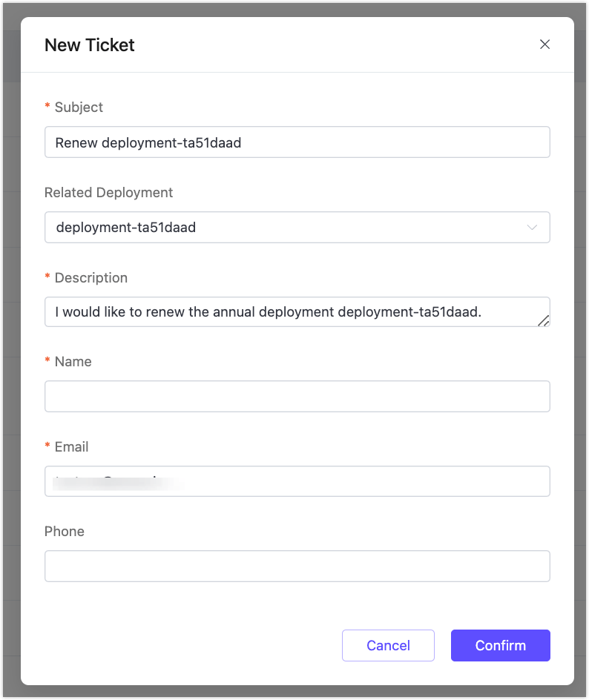Screen dimensions: 589x700
Task: Click the required asterisk beside Email
Action: tap(47, 446)
